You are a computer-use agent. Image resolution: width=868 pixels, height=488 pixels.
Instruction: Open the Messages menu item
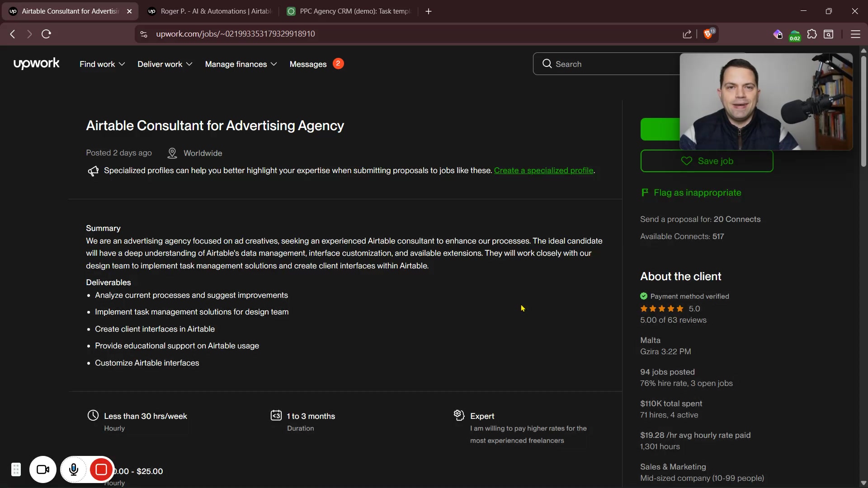308,64
